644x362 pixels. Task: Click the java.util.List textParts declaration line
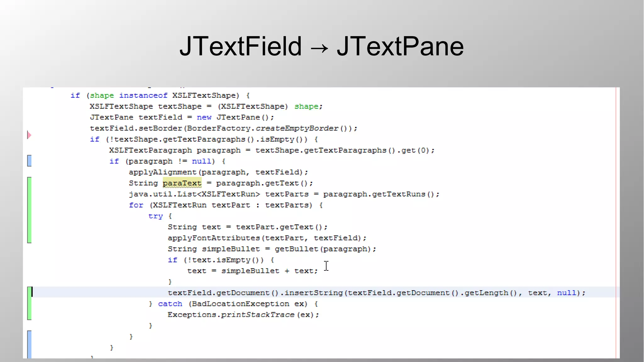coord(284,194)
